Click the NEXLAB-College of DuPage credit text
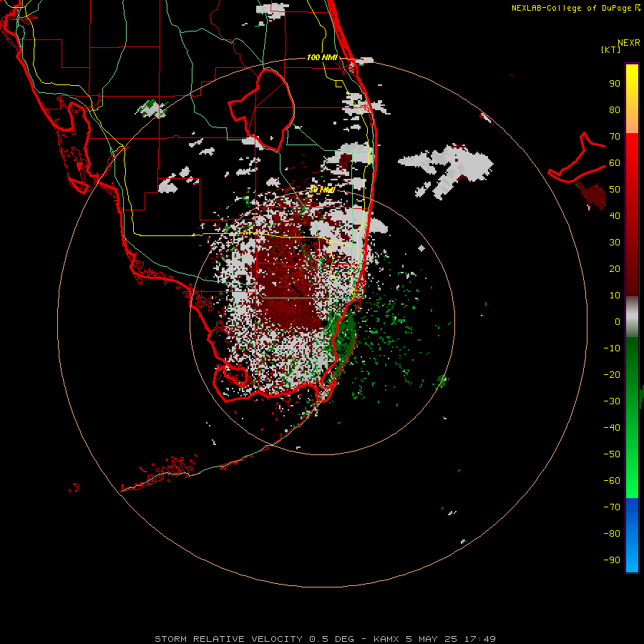Image resolution: width=644 pixels, height=644 pixels. coord(576,8)
